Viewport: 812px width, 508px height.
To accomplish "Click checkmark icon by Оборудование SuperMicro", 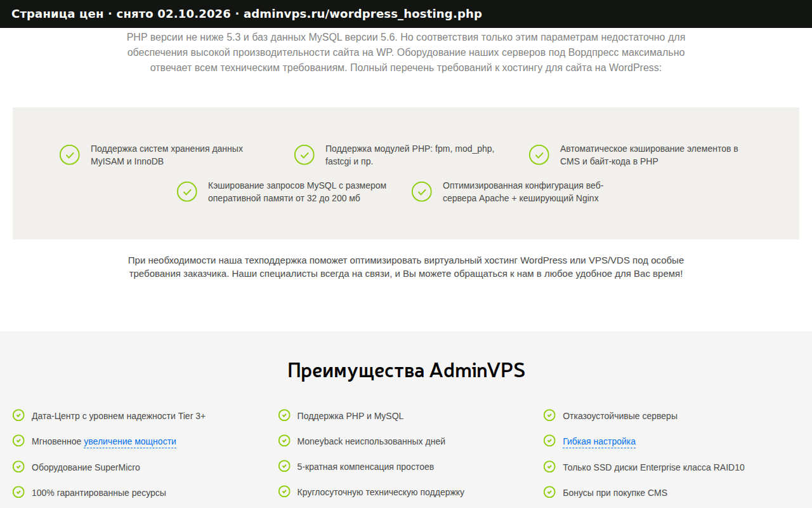I will tap(18, 467).
